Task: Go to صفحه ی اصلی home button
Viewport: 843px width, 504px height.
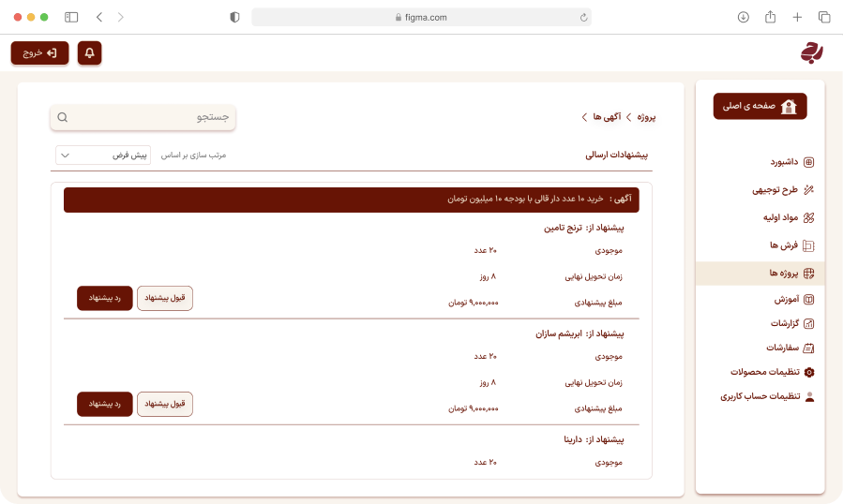Action: click(x=760, y=107)
